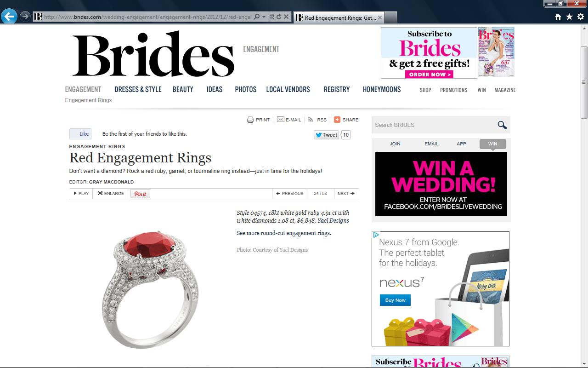Open the Honeymoons menu
The width and height of the screenshot is (588, 368).
click(382, 89)
